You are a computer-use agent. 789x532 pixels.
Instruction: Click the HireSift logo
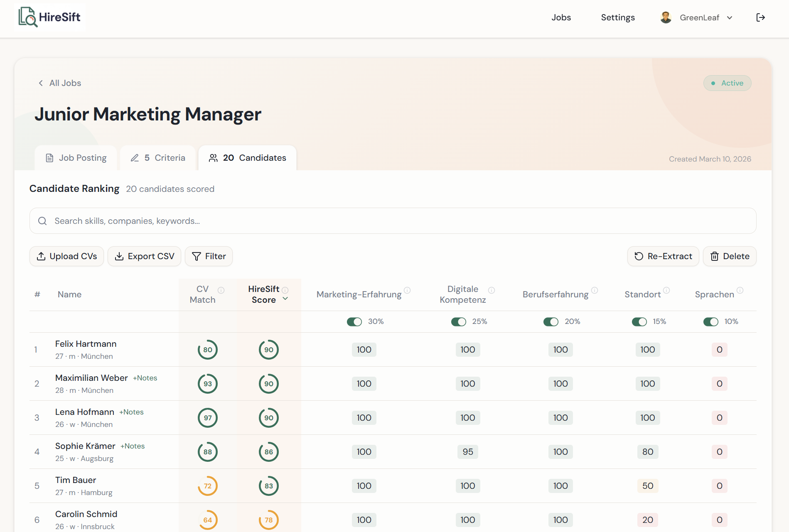click(x=49, y=17)
